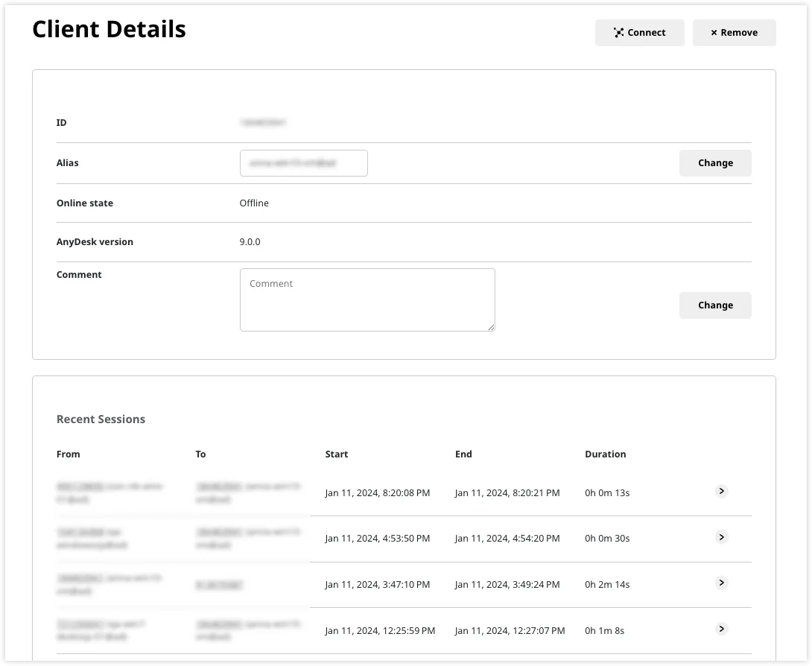The height and width of the screenshot is (666, 812).
Task: Click the End column header
Action: coord(463,454)
